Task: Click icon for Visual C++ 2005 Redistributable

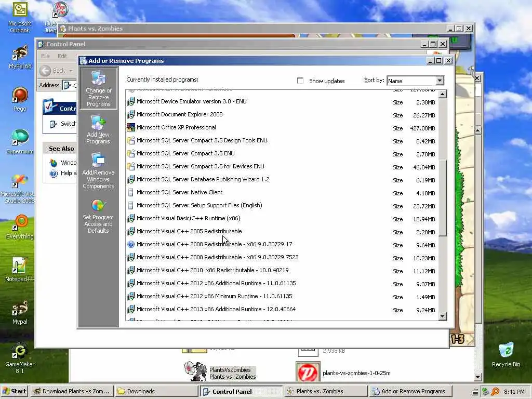Action: 130,231
